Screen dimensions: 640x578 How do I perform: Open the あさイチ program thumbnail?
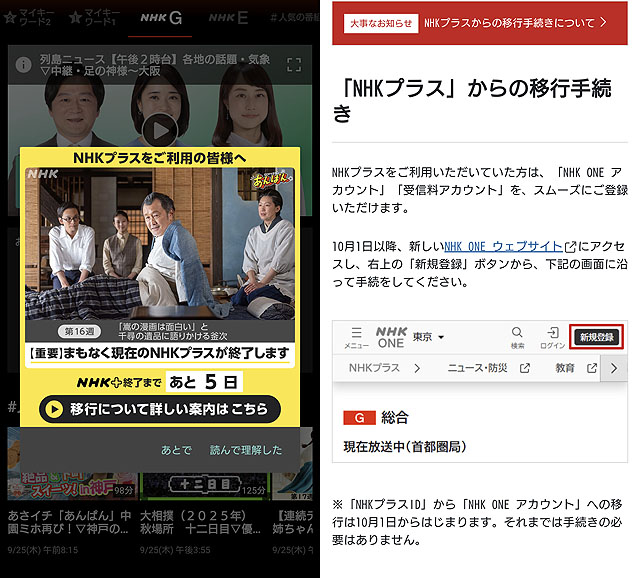point(73,485)
